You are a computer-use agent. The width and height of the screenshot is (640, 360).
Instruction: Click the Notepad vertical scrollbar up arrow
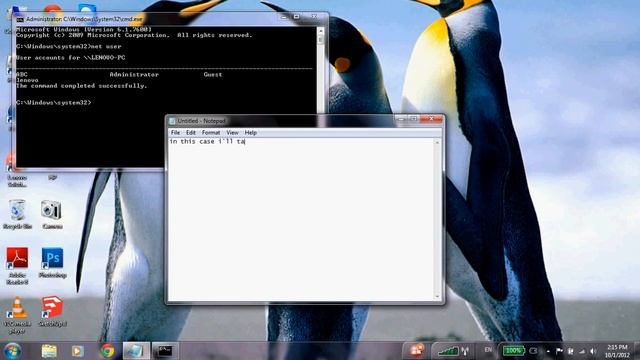tap(438, 142)
